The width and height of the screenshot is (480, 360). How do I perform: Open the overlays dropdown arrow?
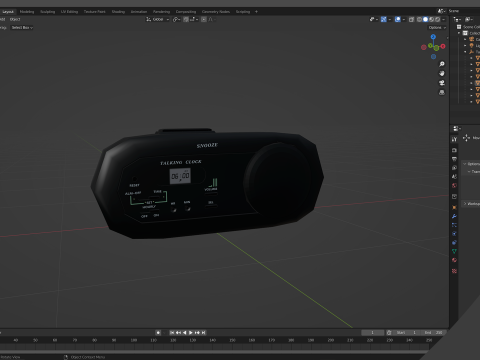coord(404,19)
